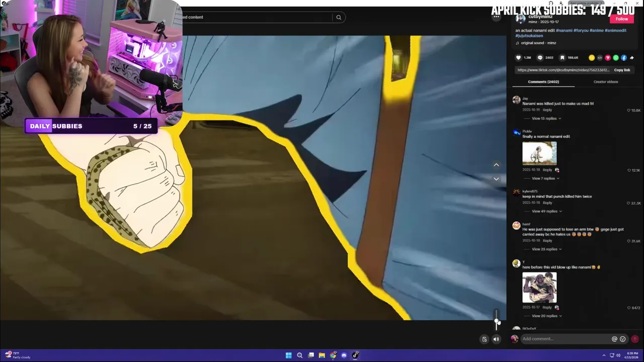Image resolution: width=644 pixels, height=362 pixels.
Task: Reply to kylers875's comment
Action: 547,203
